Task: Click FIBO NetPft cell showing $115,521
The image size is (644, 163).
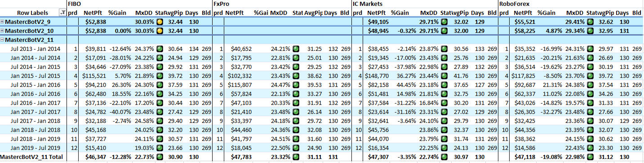Action: coord(94,75)
